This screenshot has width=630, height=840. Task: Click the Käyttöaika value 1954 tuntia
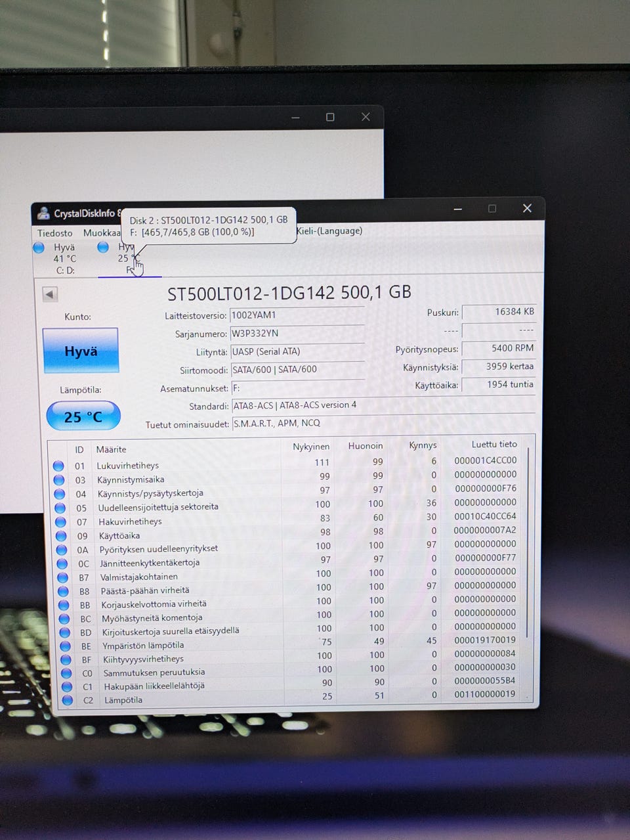(499, 385)
